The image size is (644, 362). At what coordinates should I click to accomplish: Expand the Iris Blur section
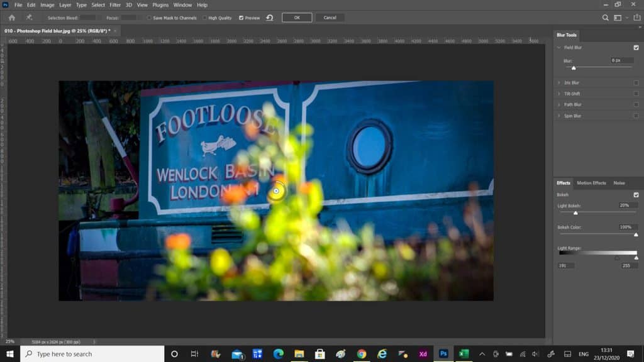tap(558, 82)
